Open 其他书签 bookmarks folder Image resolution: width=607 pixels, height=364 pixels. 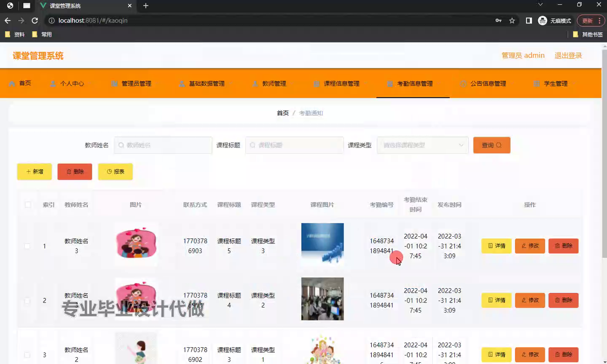[x=588, y=34]
